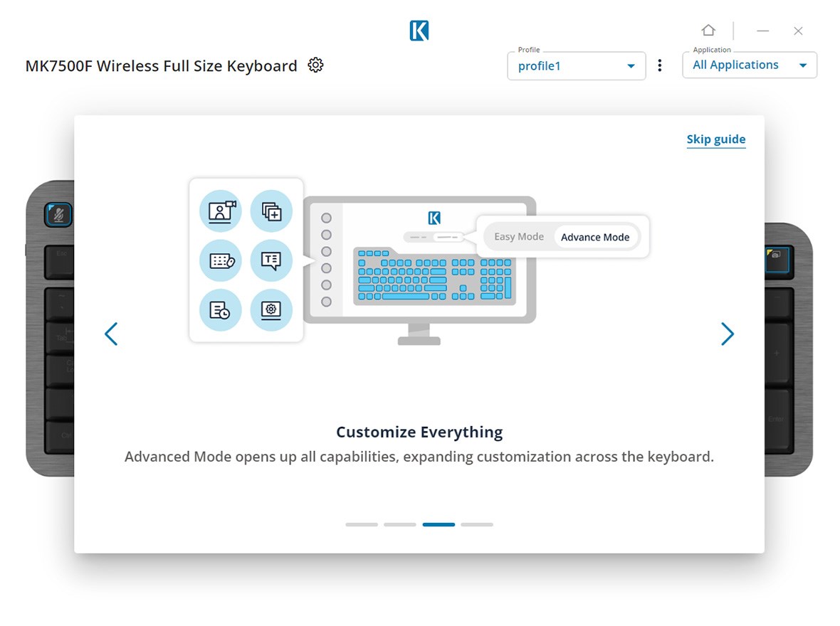
Task: Open keyboard settings gear icon
Action: pyautogui.click(x=315, y=65)
